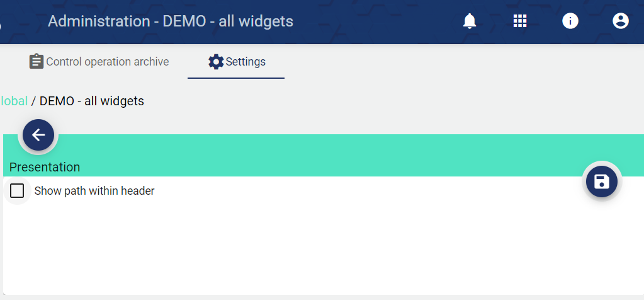Viewport: 644px width, 300px height.
Task: Click the "DEMO - all widgets" breadcrumb
Action: click(92, 101)
